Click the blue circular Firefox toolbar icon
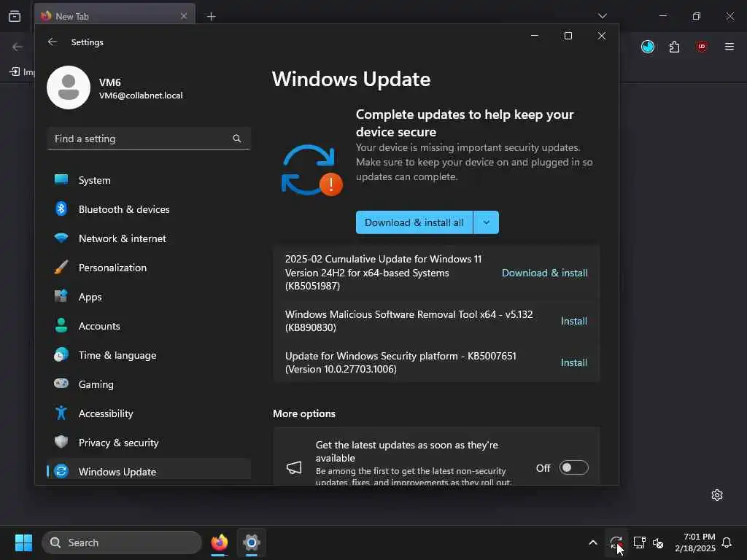The image size is (747, 560). 648,47
